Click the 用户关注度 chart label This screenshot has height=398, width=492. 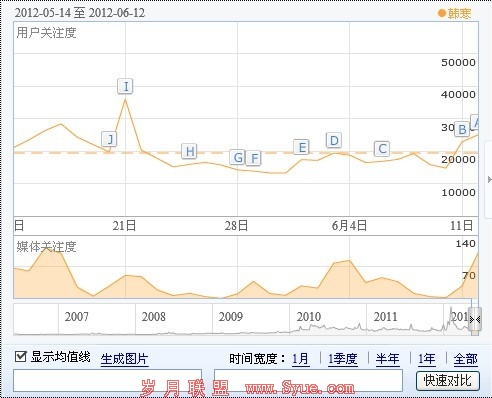[x=46, y=33]
